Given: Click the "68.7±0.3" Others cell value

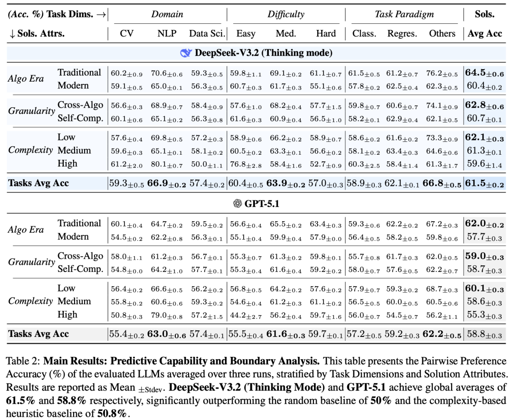Looking at the screenshot, I should click(442, 289).
